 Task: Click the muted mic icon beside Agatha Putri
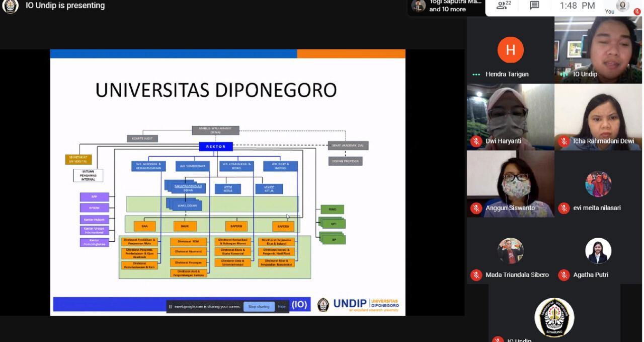[x=563, y=275]
